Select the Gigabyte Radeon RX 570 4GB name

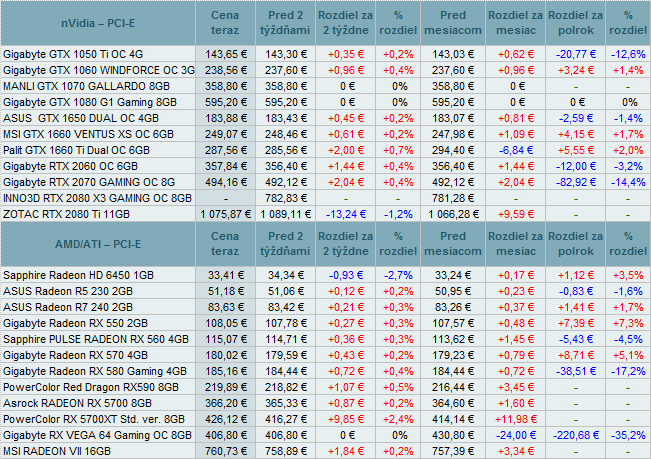[x=76, y=355]
